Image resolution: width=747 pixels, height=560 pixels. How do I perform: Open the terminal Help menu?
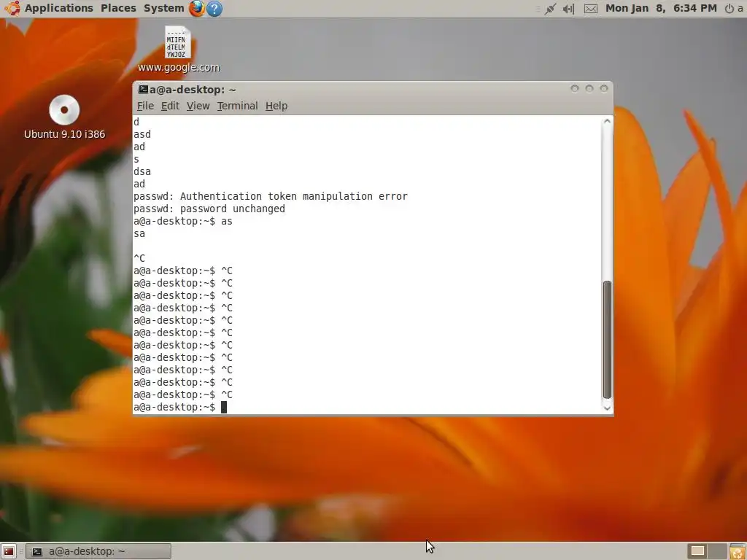coord(276,106)
